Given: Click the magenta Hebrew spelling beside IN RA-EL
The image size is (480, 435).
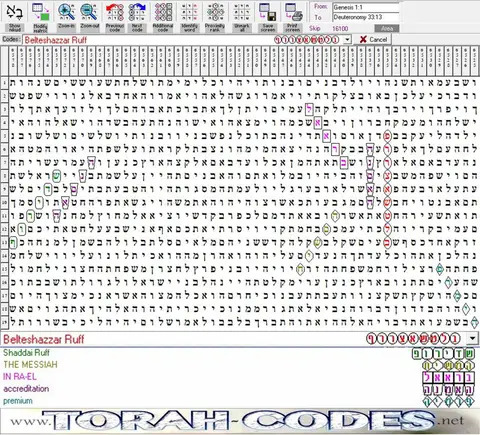Looking at the screenshot, I should coord(449,377).
